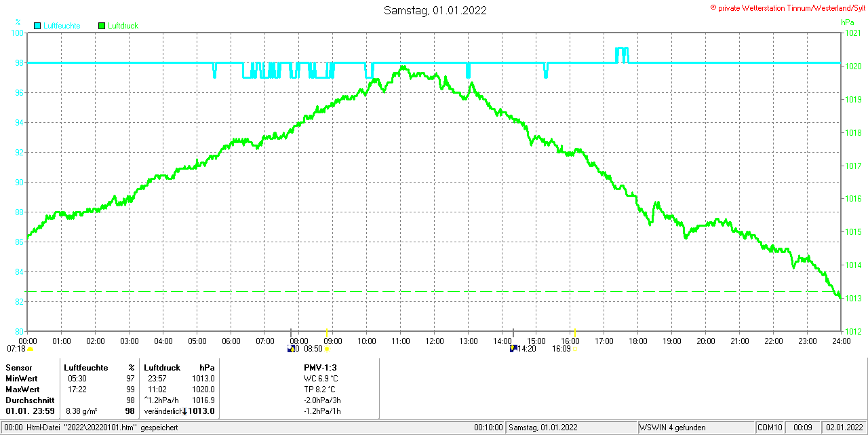Click the 02.01.2022 status bar date

[843, 428]
